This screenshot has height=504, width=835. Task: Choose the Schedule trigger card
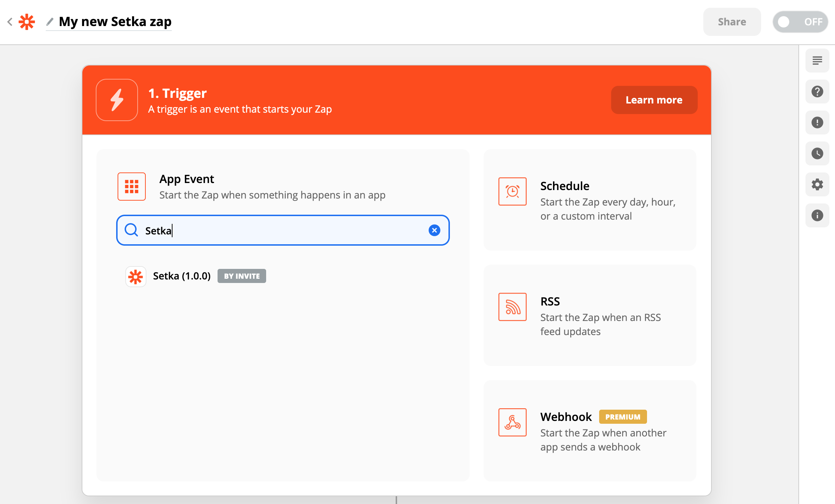[590, 200]
